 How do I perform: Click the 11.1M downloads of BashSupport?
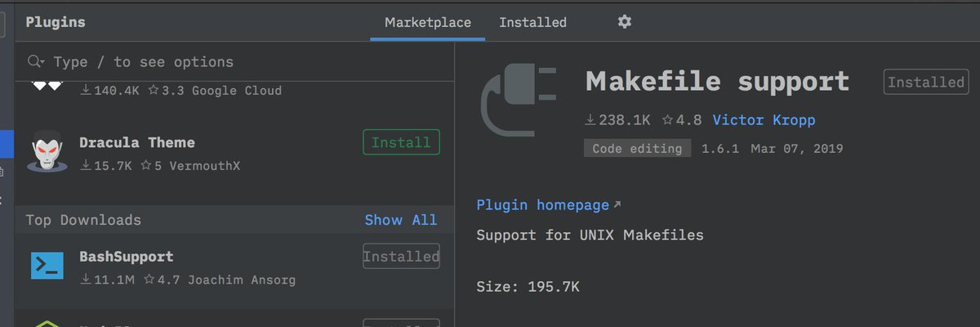(106, 280)
